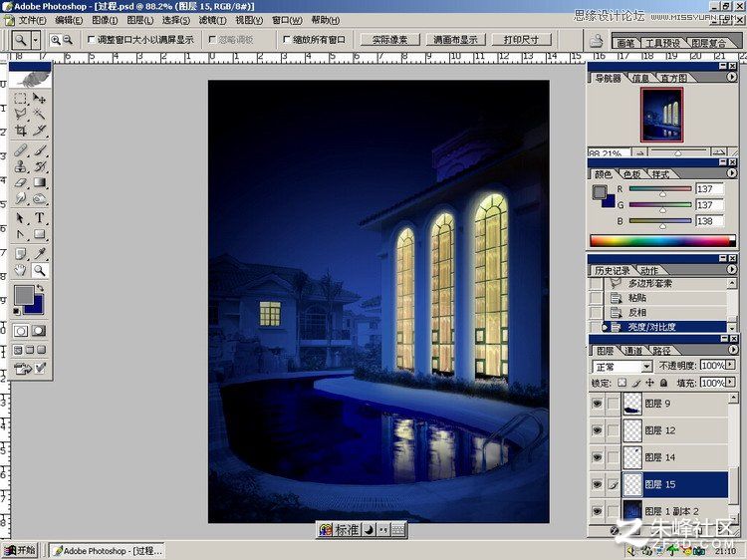Select the Notes tool
Viewport: 747px width, 560px height.
point(20,254)
